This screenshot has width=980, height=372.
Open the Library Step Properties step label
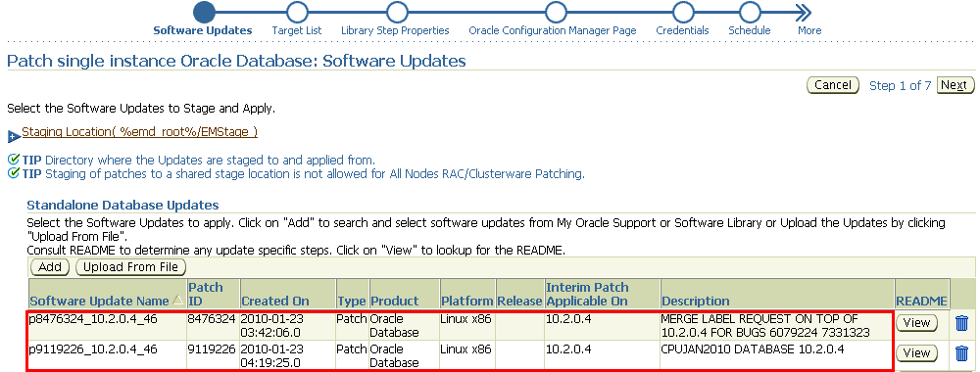[x=395, y=30]
